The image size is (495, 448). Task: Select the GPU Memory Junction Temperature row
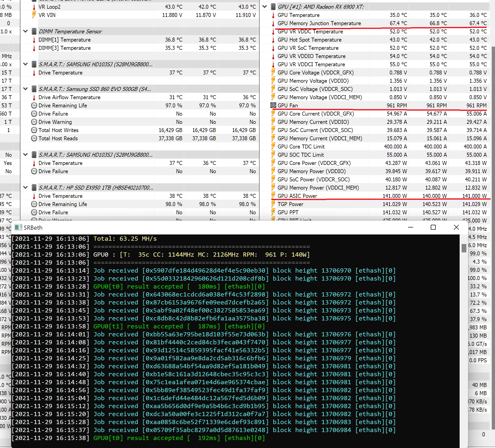click(x=319, y=23)
